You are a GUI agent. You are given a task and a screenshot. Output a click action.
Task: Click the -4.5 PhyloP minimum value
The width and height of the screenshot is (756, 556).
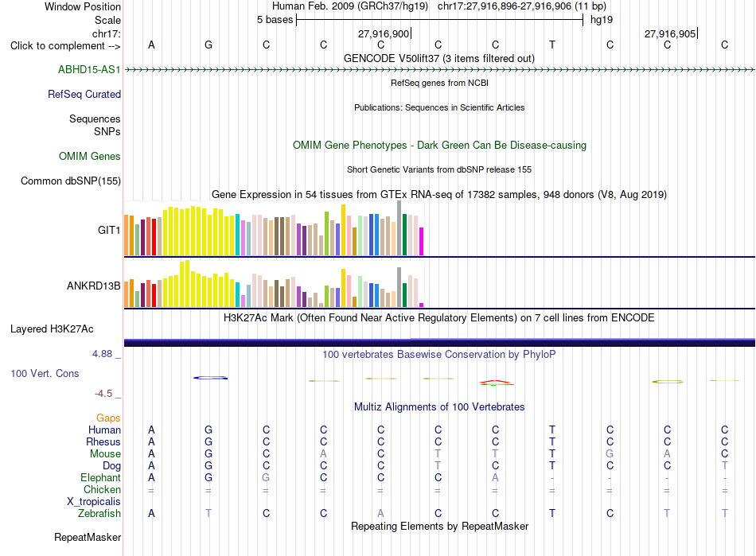click(103, 394)
